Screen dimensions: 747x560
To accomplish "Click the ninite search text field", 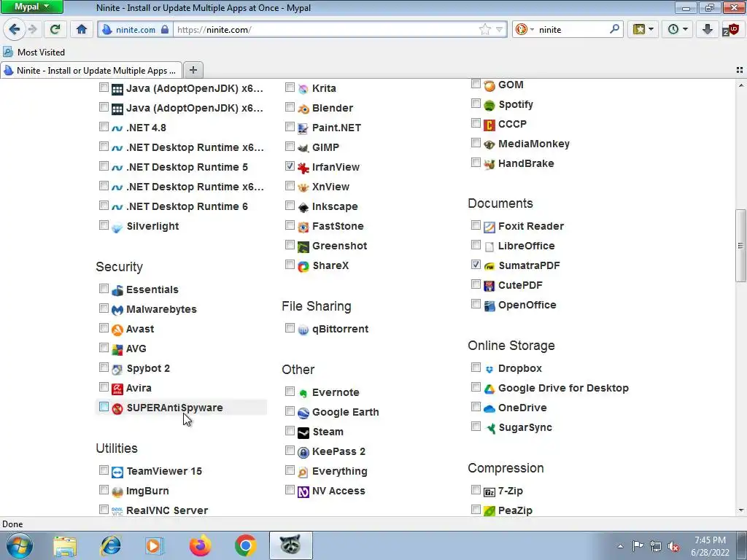I will coord(572,29).
